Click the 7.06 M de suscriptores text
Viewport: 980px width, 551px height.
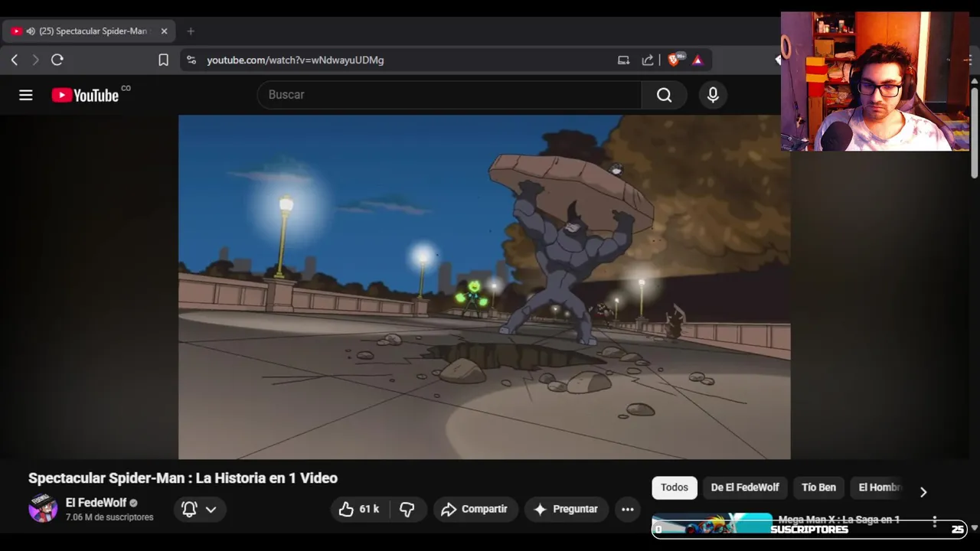point(109,517)
